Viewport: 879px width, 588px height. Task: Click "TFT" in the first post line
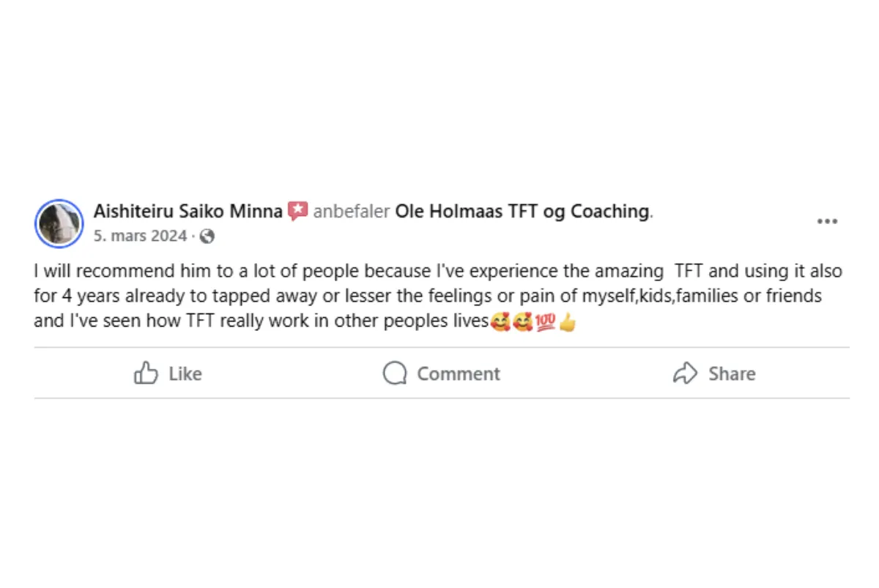point(689,272)
